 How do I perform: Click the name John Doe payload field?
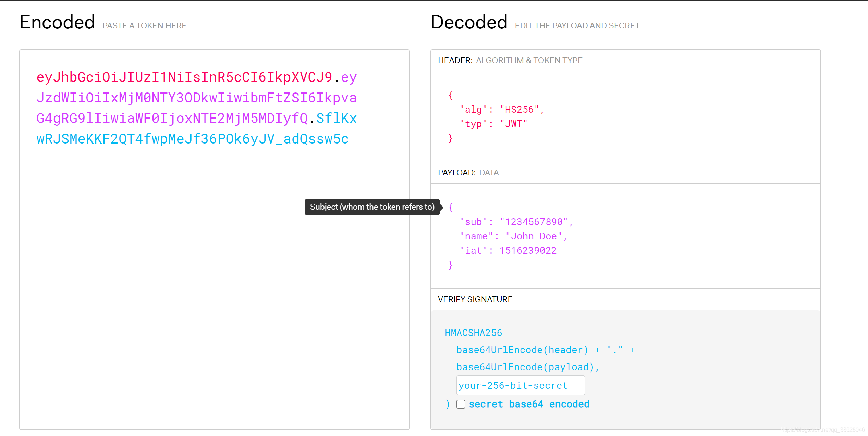534,236
